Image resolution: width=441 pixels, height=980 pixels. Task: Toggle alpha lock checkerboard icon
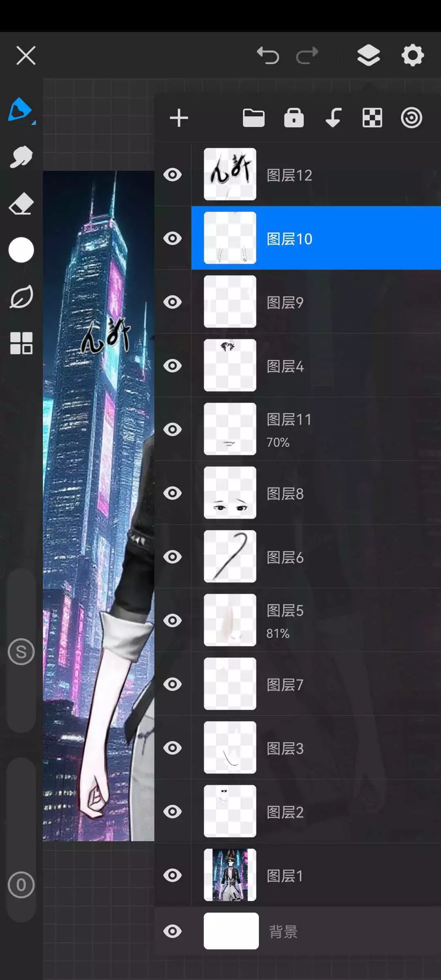(x=372, y=118)
